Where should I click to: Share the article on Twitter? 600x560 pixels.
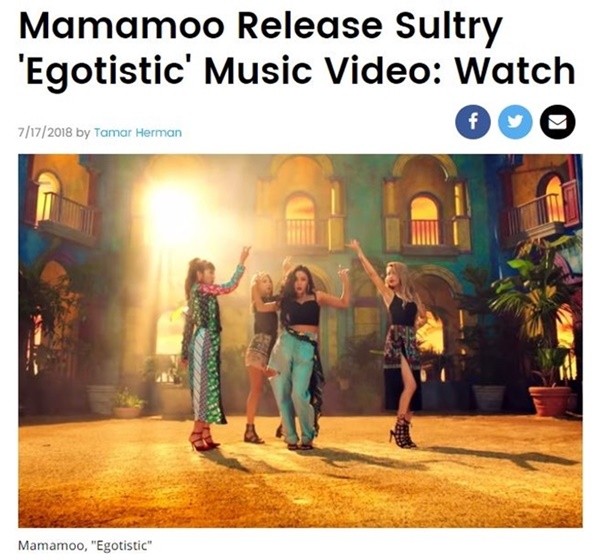pyautogui.click(x=515, y=122)
